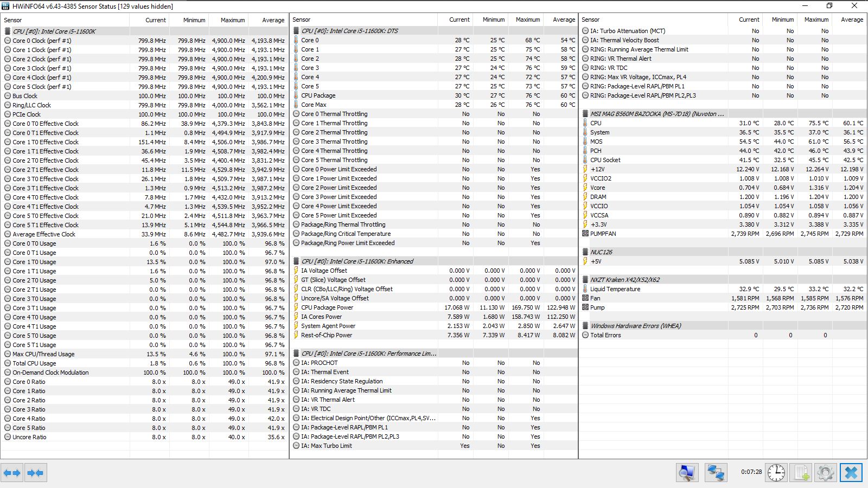
Task: Select the VCCSA voltage row
Action: point(723,215)
